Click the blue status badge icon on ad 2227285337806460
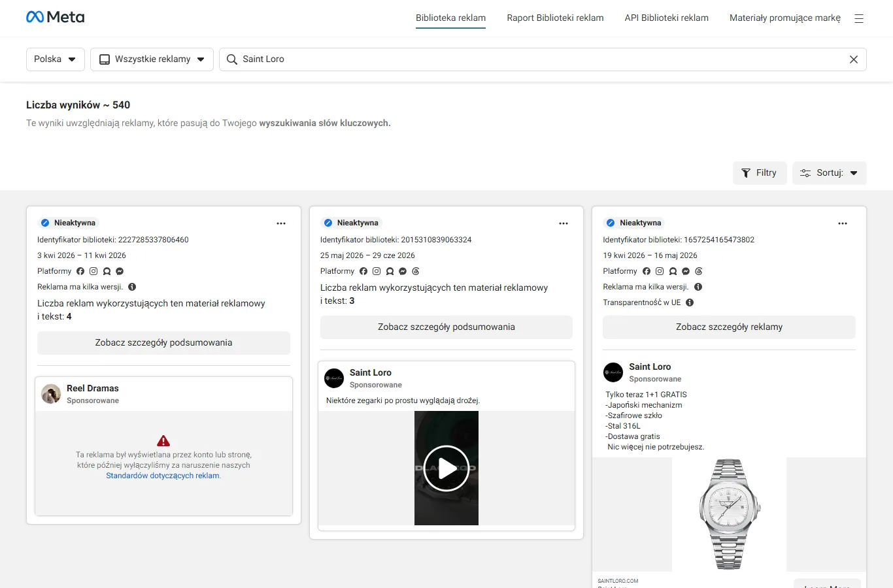This screenshot has width=893, height=588. pyautogui.click(x=45, y=223)
